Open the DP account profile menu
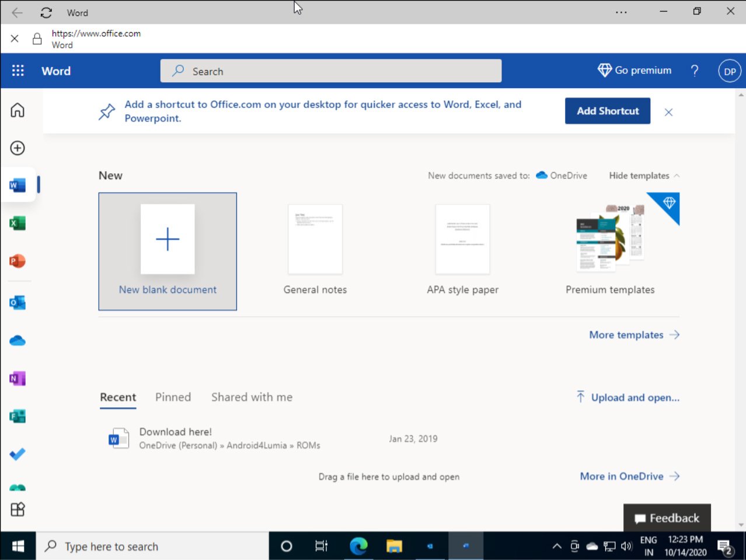746x560 pixels. [730, 71]
